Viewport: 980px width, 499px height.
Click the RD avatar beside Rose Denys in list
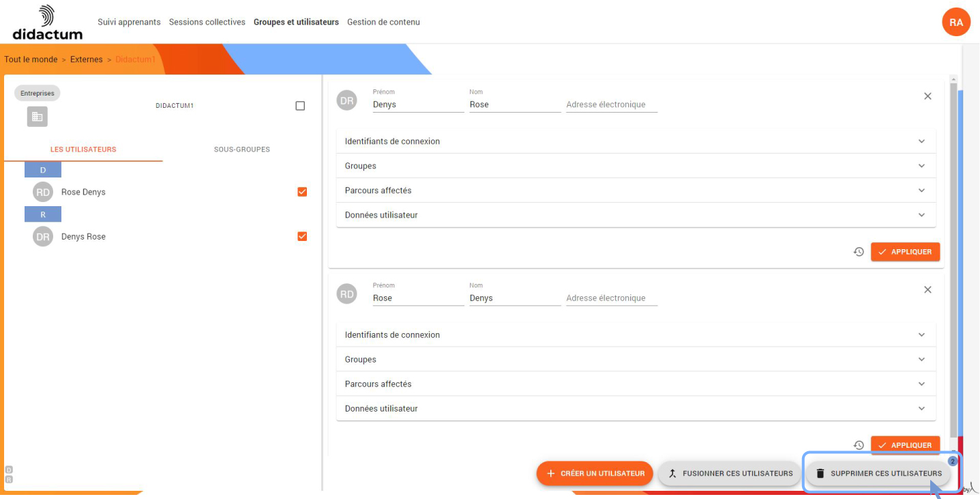click(43, 193)
